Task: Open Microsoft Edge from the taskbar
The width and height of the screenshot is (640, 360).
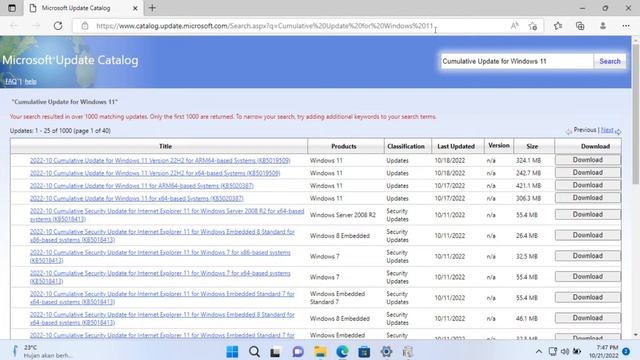Action: tap(342, 351)
